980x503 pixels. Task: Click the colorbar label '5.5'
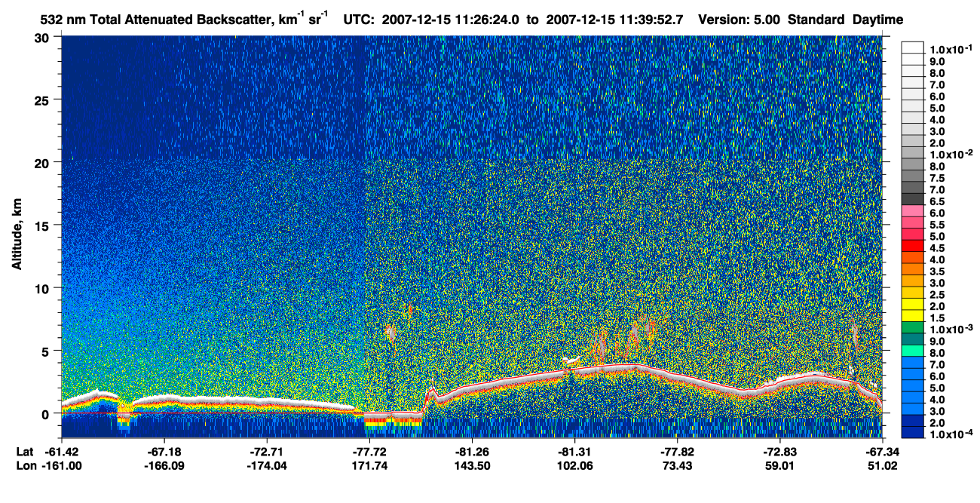coord(938,224)
